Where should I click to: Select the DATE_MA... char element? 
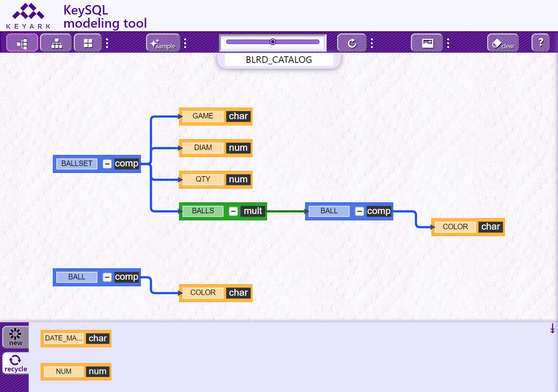[x=76, y=339]
